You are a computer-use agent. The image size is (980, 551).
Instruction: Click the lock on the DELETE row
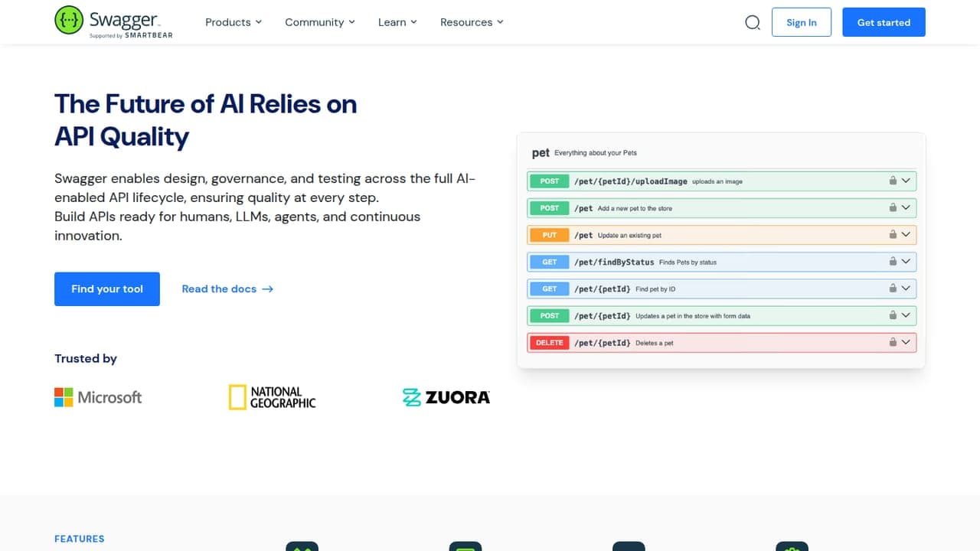[x=893, y=342]
